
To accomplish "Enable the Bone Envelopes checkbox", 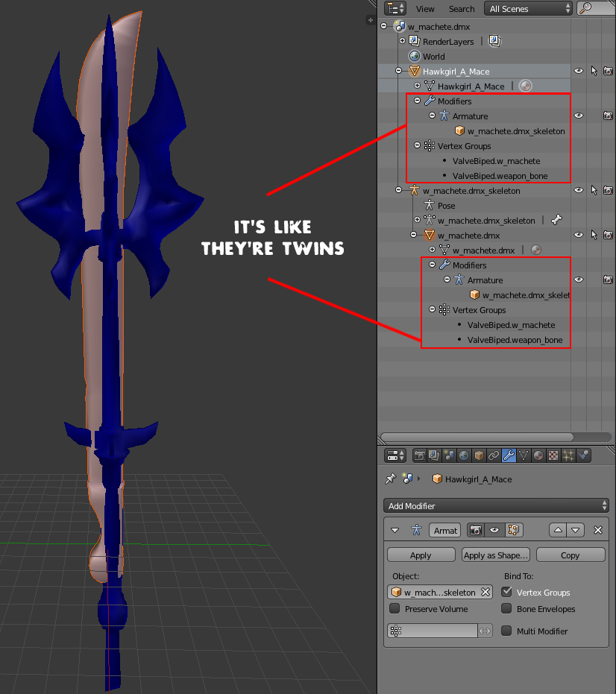I will tap(506, 608).
